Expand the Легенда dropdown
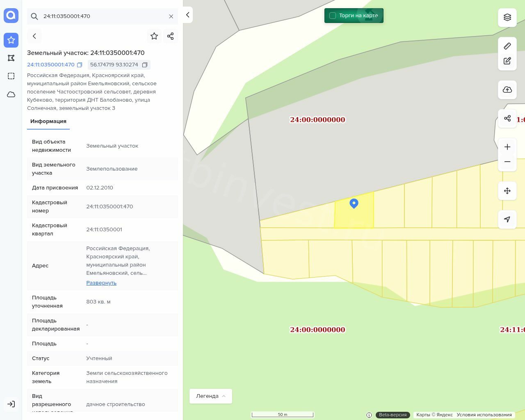This screenshot has width=525, height=420. 210,396
